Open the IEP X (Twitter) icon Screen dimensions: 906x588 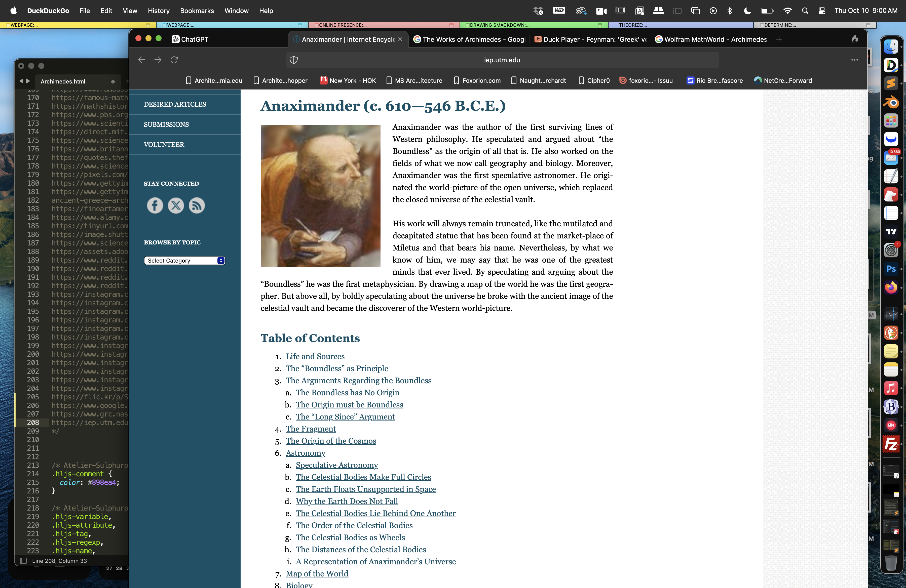click(176, 205)
